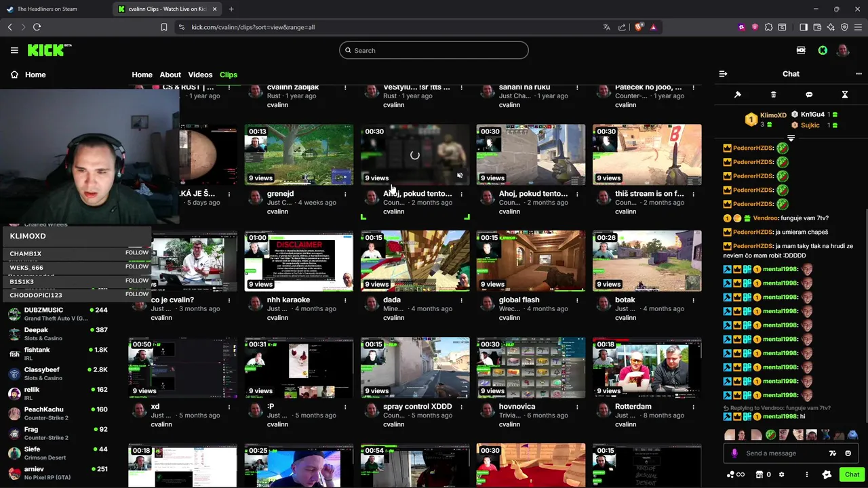Select the Clips tab
This screenshot has height=488, width=868.
coord(229,75)
